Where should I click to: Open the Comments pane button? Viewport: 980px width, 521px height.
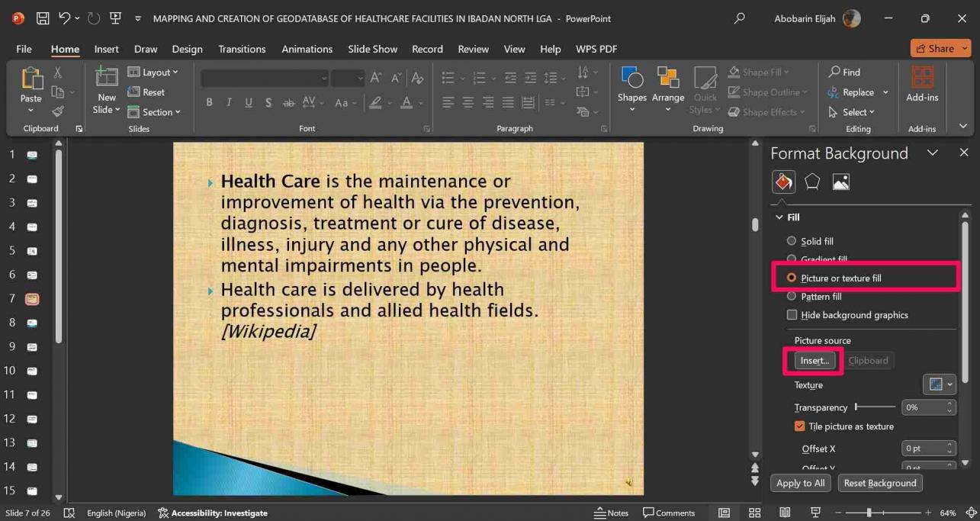point(669,513)
